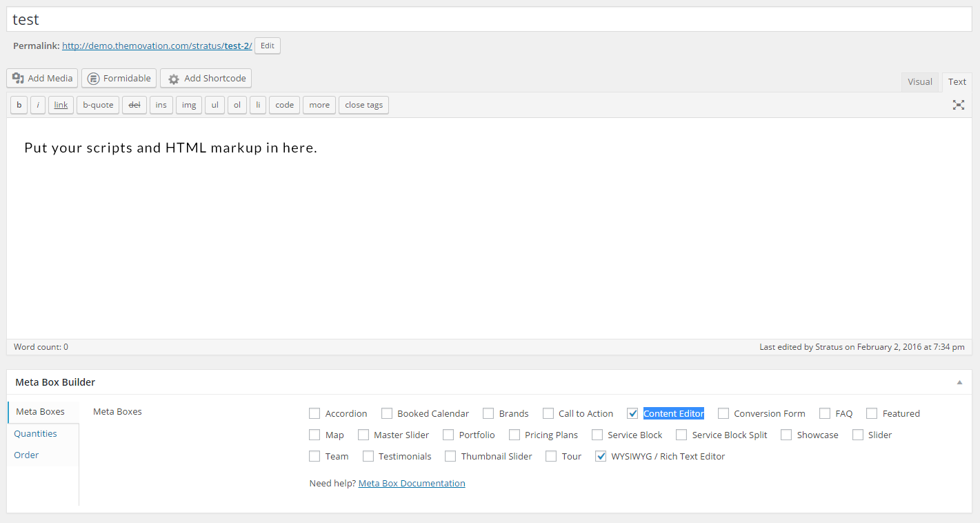Enable the Accordion checkbox
980x523 pixels.
[x=314, y=413]
